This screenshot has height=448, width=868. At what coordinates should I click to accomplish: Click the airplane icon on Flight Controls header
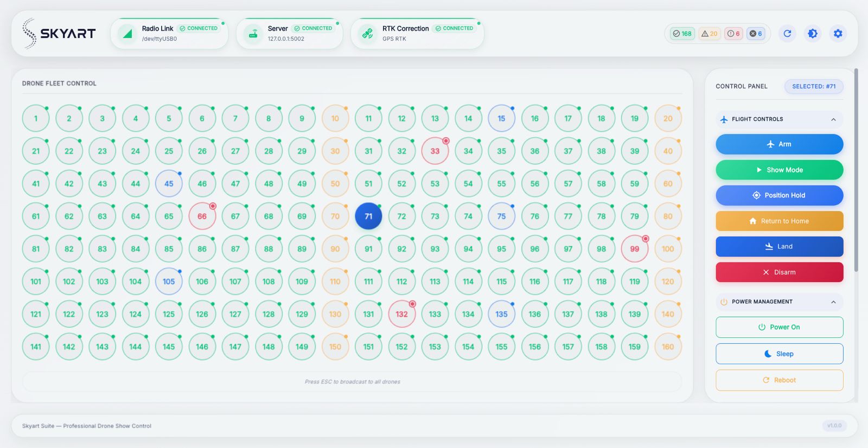coord(724,119)
